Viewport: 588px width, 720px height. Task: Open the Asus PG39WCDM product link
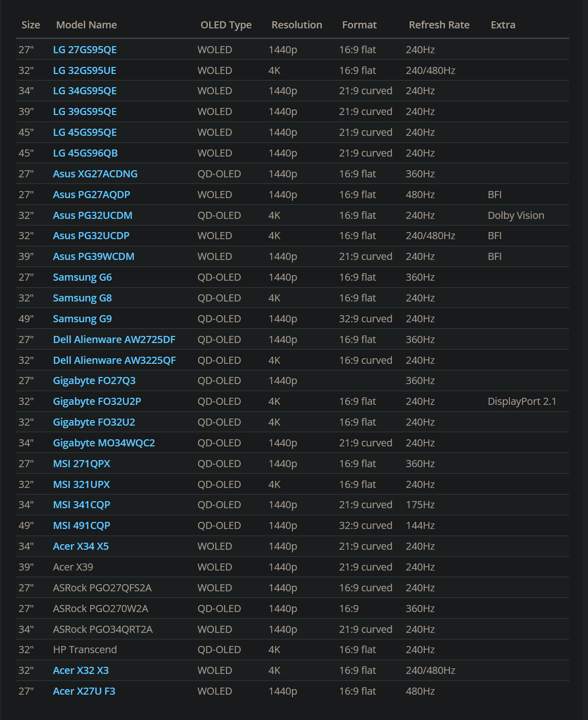click(93, 256)
